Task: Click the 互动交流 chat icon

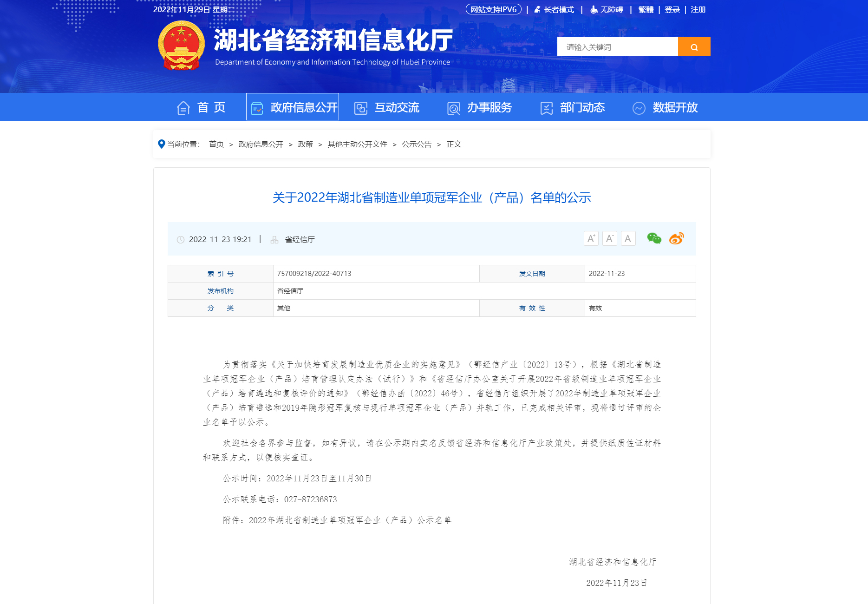Action: 361,108
